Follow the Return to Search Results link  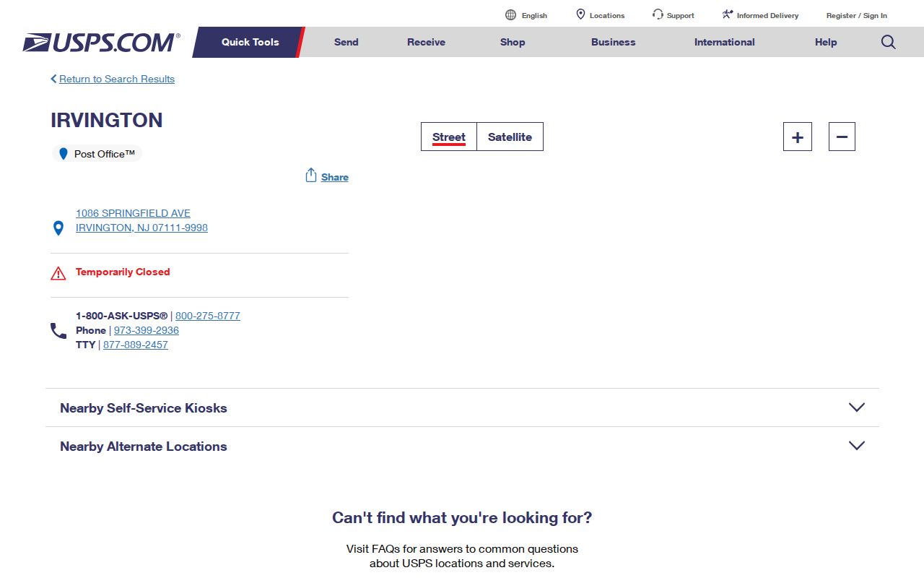pos(117,79)
